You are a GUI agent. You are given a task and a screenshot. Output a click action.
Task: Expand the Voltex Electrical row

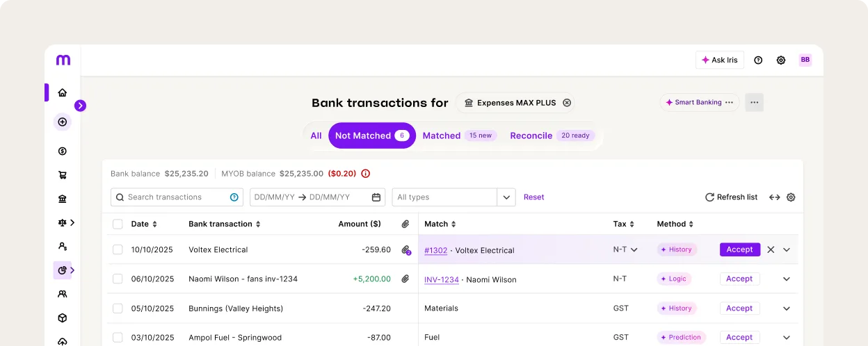tap(787, 249)
